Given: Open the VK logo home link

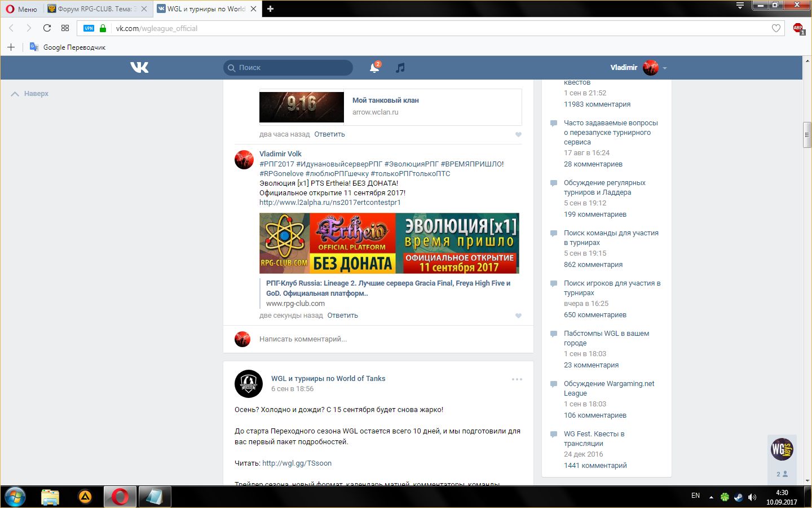Looking at the screenshot, I should click(139, 67).
